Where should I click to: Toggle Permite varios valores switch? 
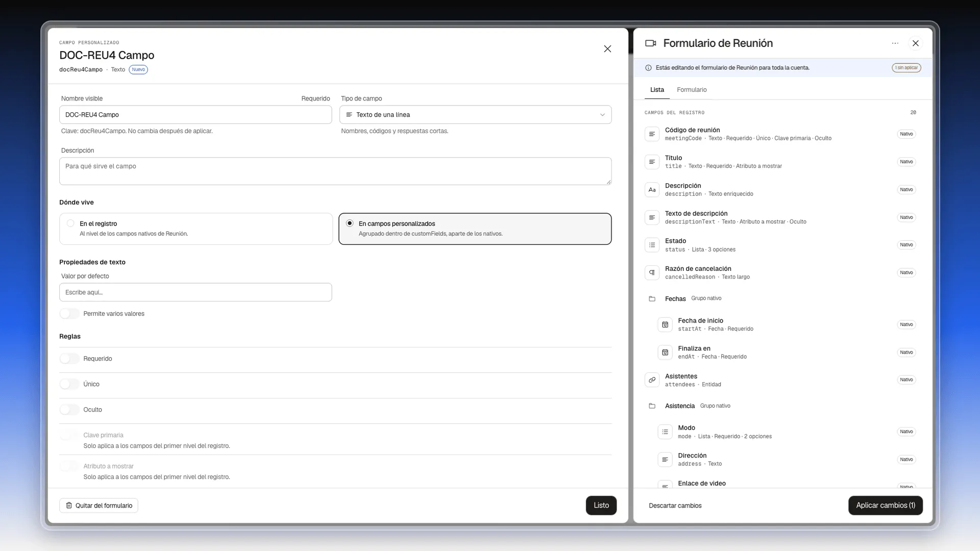click(69, 314)
